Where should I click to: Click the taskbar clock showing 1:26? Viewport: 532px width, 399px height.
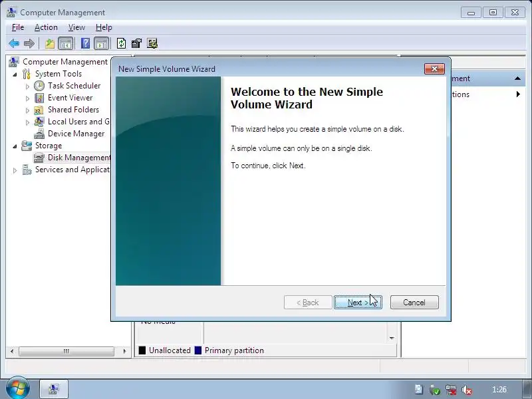pos(499,390)
